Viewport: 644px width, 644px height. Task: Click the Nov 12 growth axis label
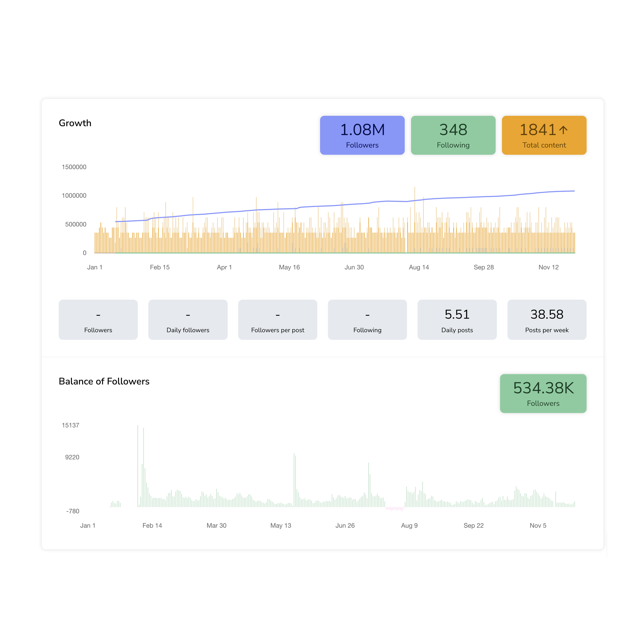tap(548, 267)
